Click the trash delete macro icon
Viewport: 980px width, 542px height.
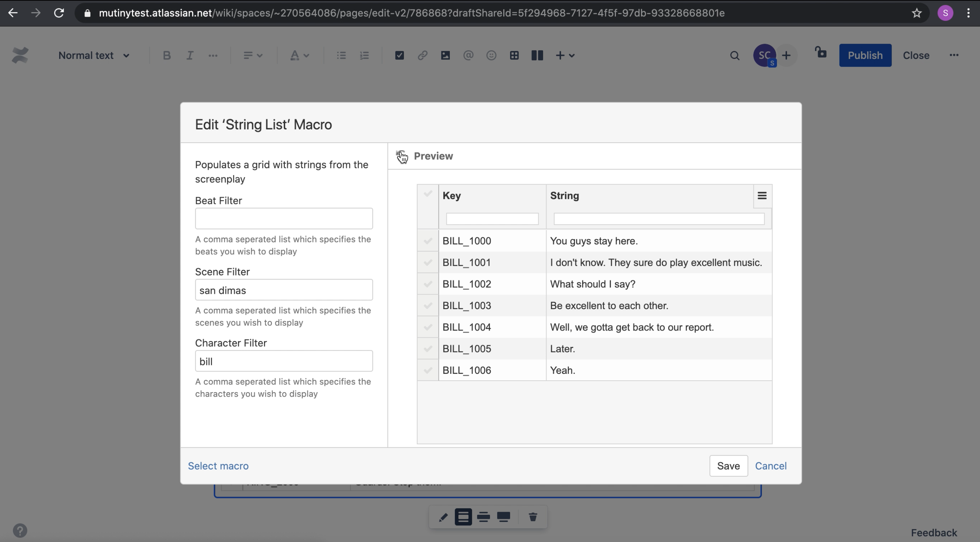(533, 517)
